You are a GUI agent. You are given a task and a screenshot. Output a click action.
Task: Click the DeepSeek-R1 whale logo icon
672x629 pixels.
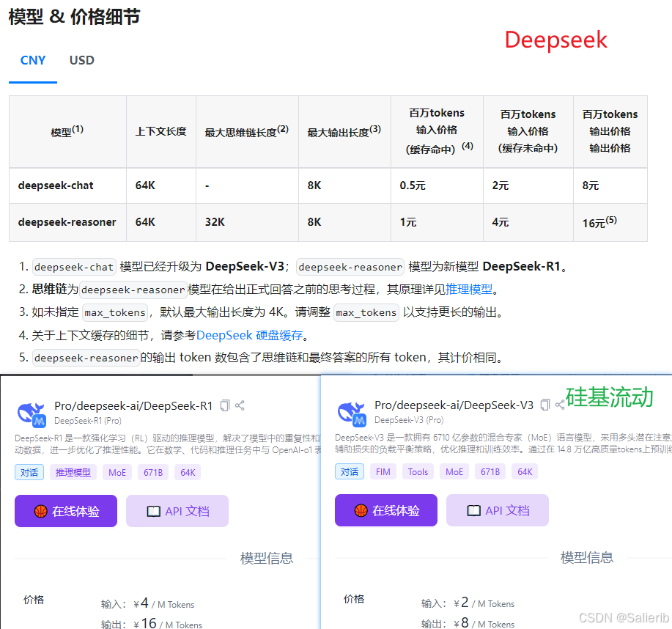tap(32, 414)
